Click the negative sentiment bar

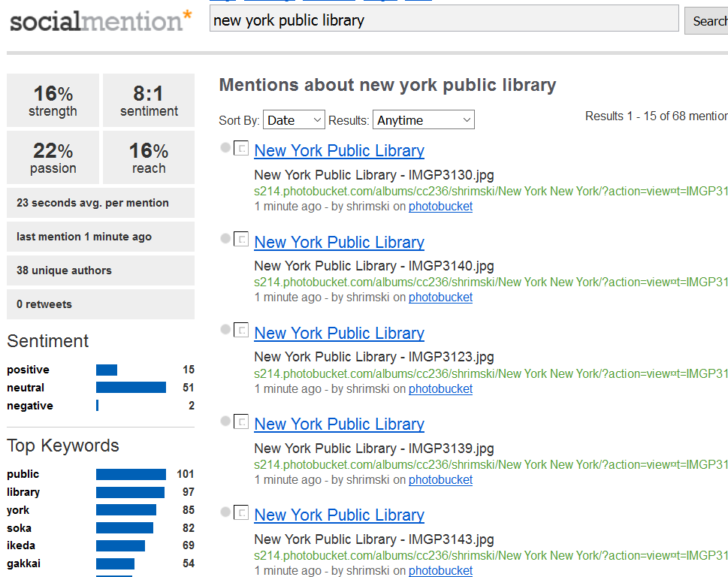point(98,406)
